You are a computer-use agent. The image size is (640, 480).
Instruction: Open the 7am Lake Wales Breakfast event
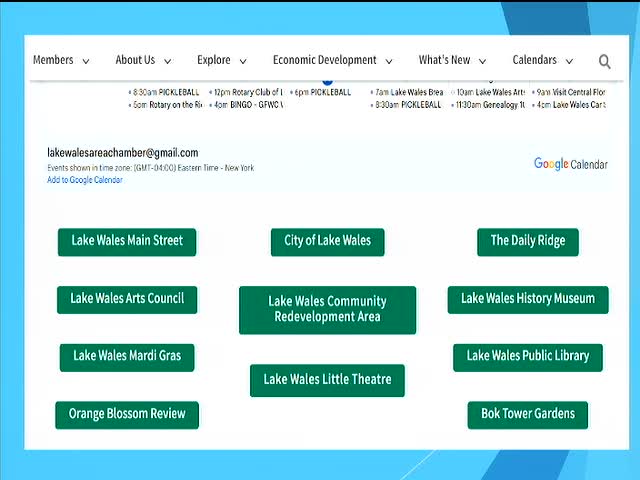click(407, 92)
